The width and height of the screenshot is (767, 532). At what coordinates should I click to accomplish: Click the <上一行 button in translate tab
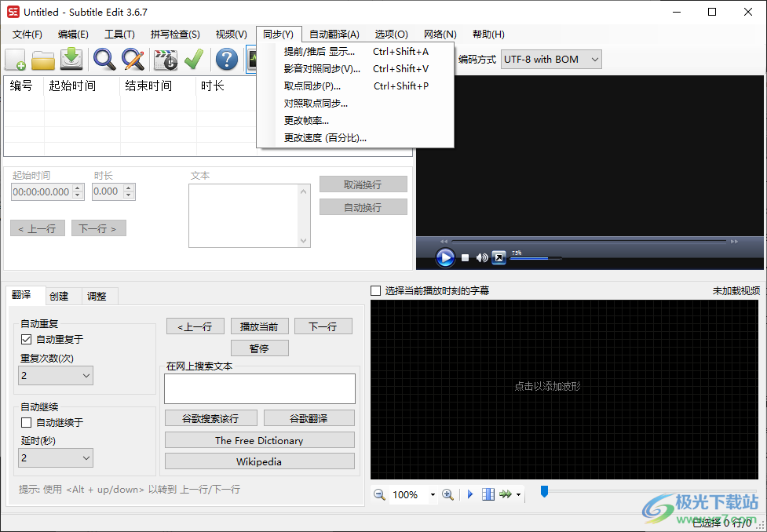pyautogui.click(x=195, y=326)
